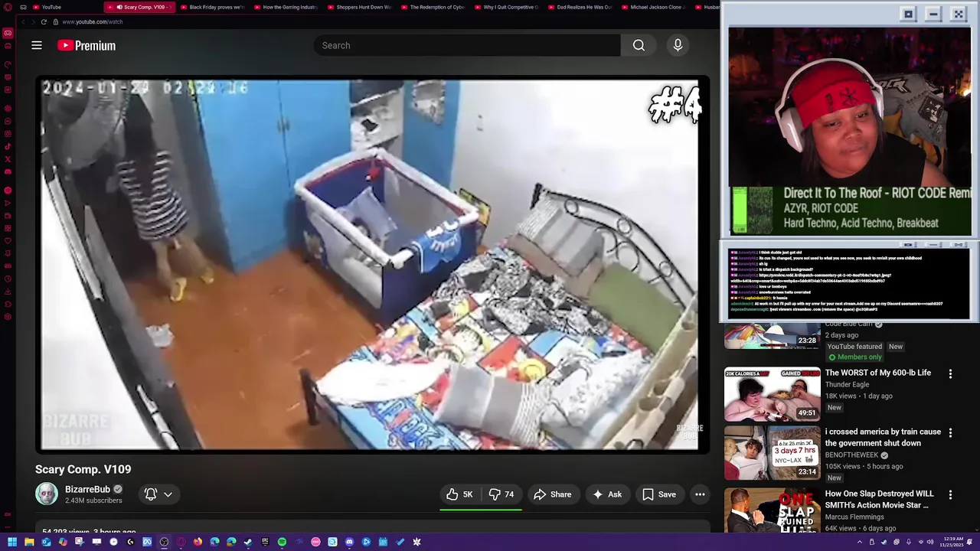Switch to Black Friday proves tab

tap(212, 7)
